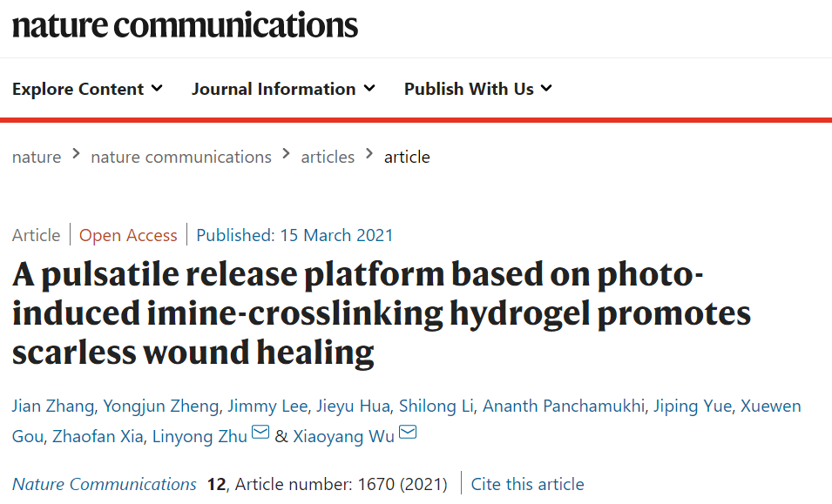The height and width of the screenshot is (504, 832).
Task: Click the Cite this article link
Action: point(527,484)
